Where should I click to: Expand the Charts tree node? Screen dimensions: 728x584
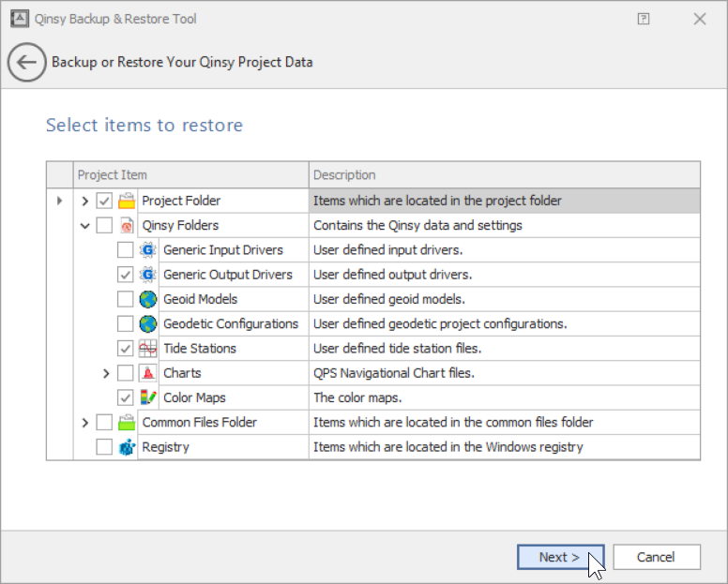106,373
